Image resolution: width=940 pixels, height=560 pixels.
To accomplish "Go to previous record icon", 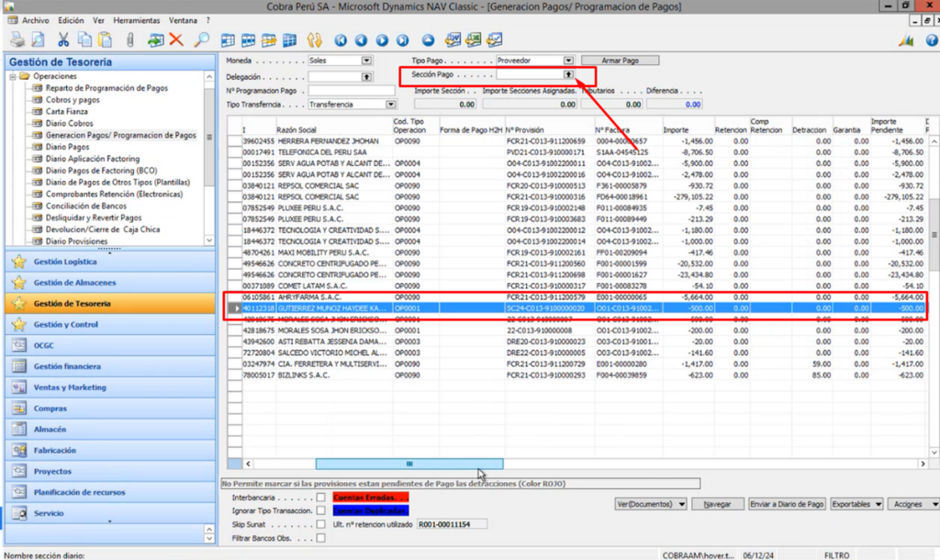I will [x=361, y=40].
